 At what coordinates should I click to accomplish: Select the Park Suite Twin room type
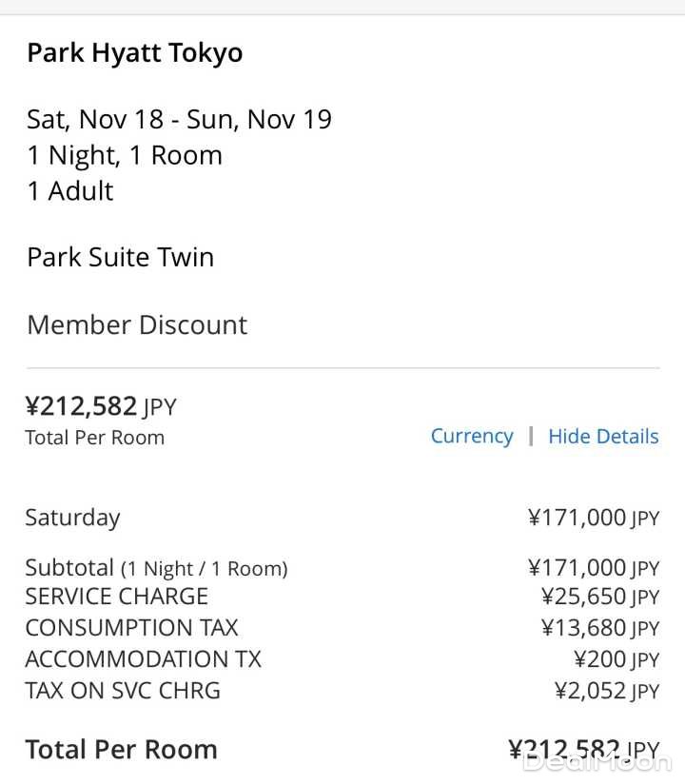[x=120, y=257]
